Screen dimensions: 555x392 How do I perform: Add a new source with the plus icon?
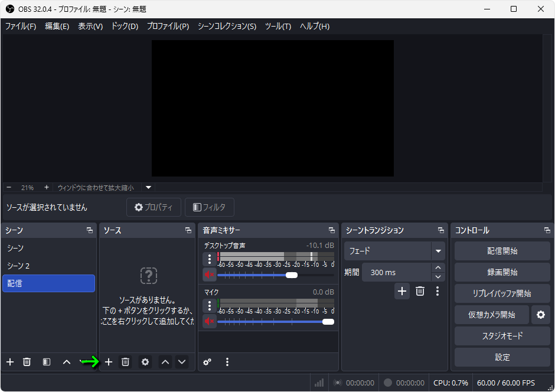[x=109, y=362]
